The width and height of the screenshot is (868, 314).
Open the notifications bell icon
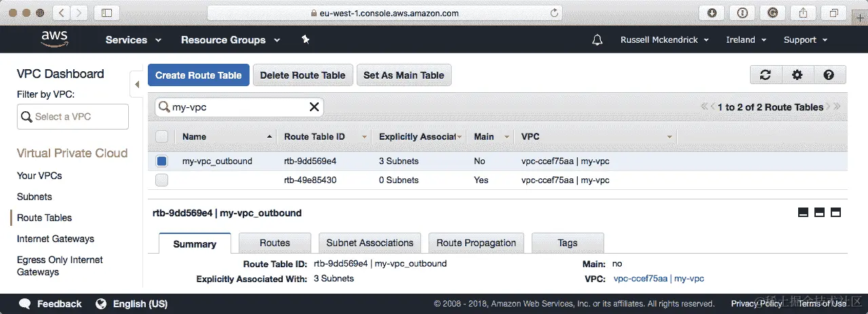tap(597, 40)
